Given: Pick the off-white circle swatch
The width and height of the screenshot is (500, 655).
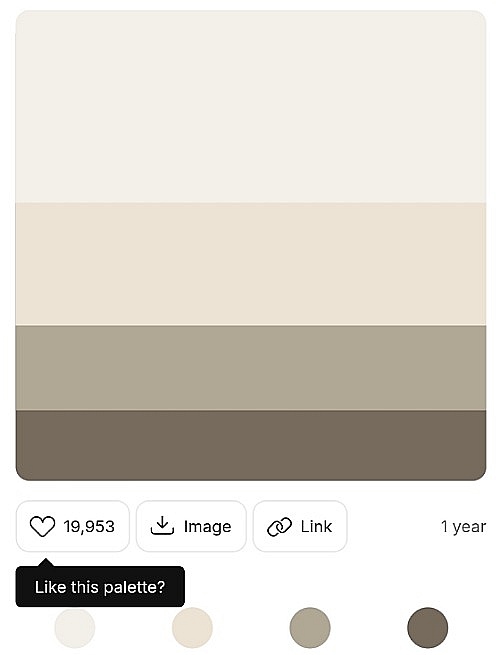Looking at the screenshot, I should click(x=75, y=628).
